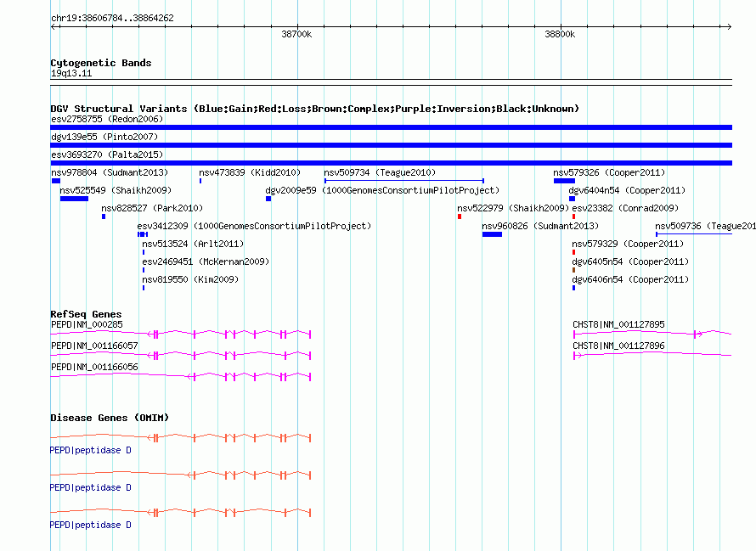Image resolution: width=756 pixels, height=551 pixels.
Task: Select CHST8|NM_001127896 transcript label
Action: 618,346
